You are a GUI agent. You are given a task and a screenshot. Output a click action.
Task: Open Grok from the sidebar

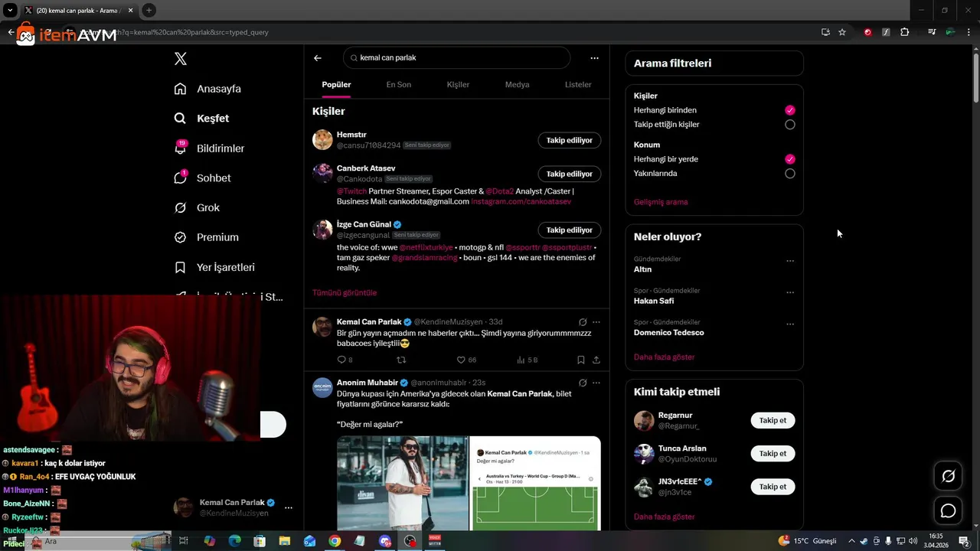(197, 207)
